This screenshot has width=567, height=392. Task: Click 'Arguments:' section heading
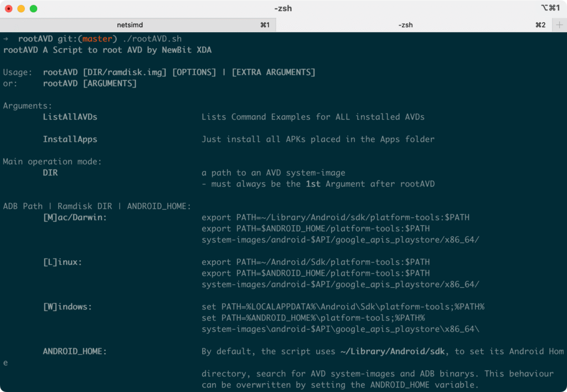point(28,106)
